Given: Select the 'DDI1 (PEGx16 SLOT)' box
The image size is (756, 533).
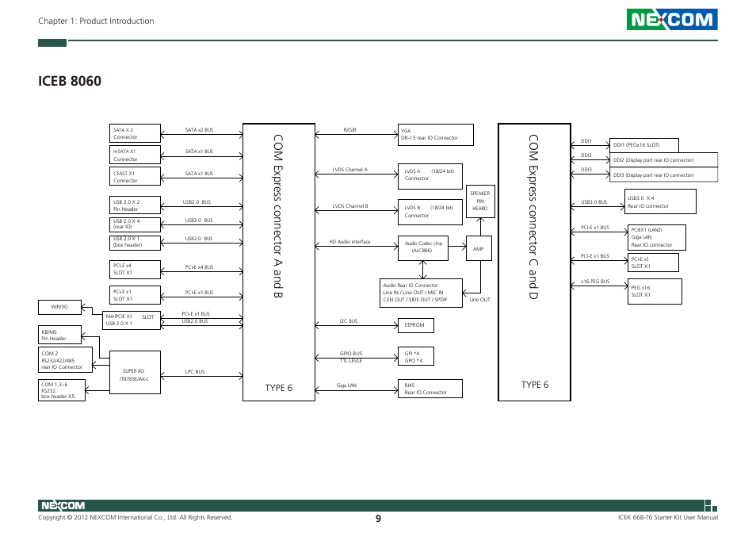Looking at the screenshot, I should pos(644,145).
